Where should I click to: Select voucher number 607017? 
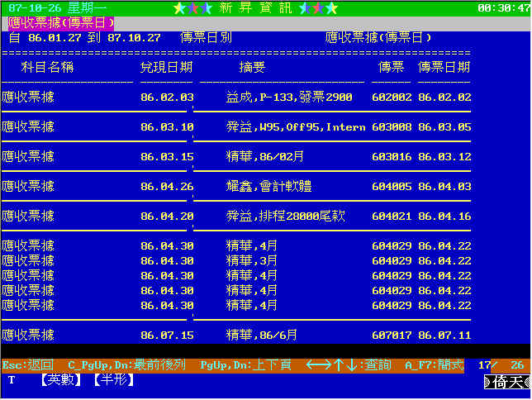point(392,336)
